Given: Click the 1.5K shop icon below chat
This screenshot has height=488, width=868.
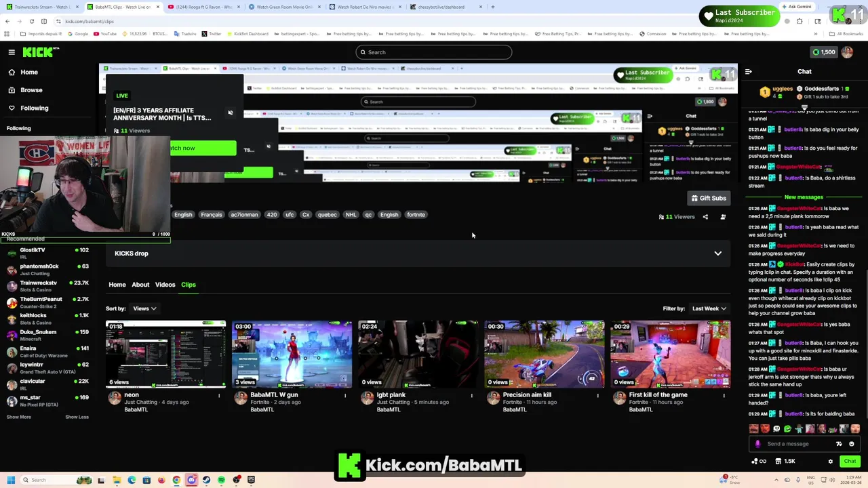Looking at the screenshot, I should pos(785,462).
